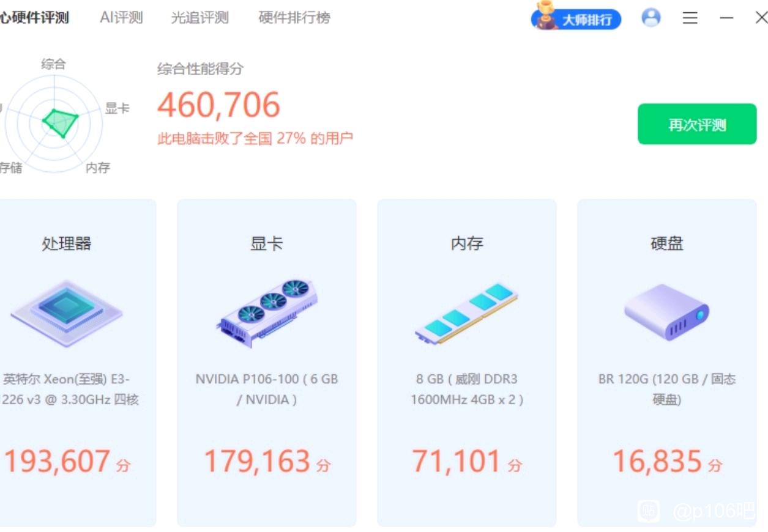This screenshot has height=532, width=768.
Task: Switch to the 光追评测 tab
Action: tap(199, 18)
